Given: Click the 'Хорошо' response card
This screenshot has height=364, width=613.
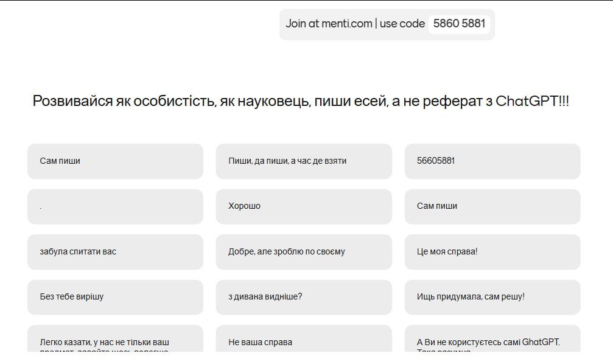Looking at the screenshot, I should point(304,206).
